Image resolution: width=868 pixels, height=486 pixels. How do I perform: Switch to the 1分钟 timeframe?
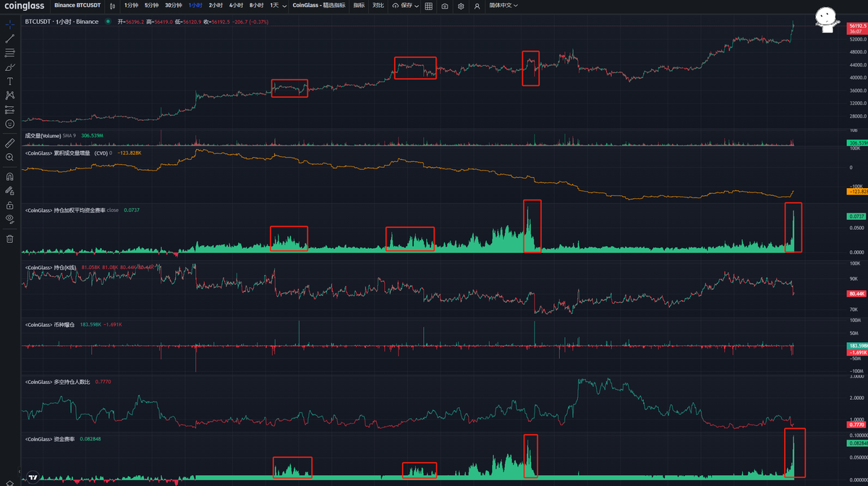131,6
